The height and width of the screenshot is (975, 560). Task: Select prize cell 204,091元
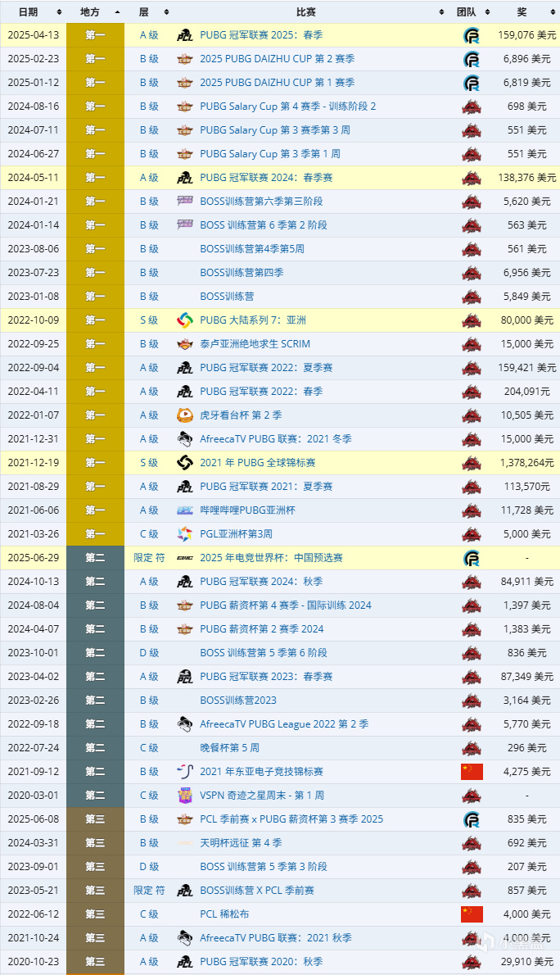pos(527,392)
